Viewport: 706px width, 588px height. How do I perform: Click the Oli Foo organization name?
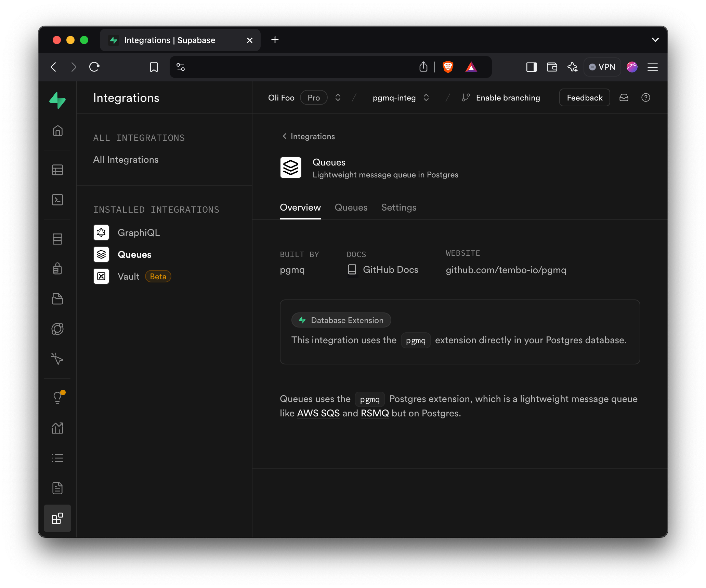(281, 98)
